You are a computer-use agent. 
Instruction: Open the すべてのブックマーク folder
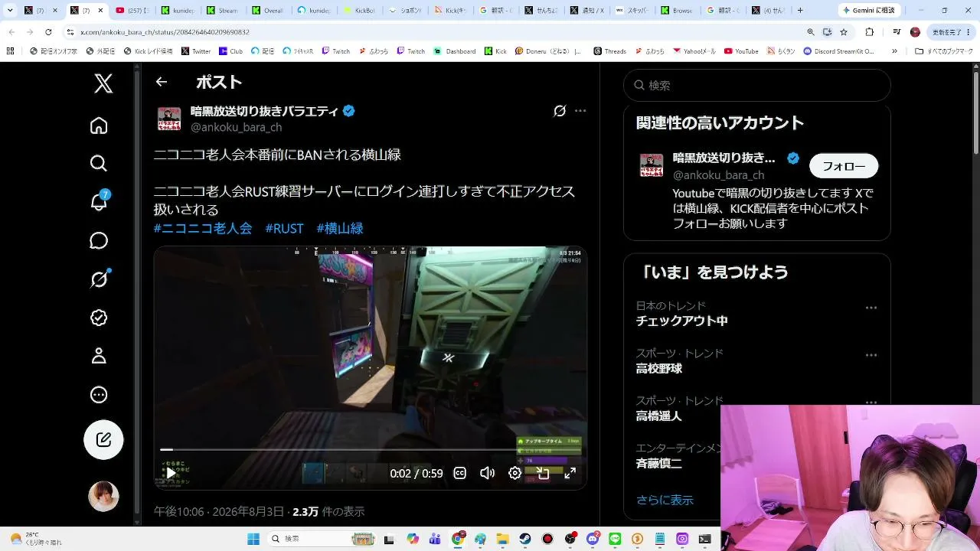tap(943, 51)
